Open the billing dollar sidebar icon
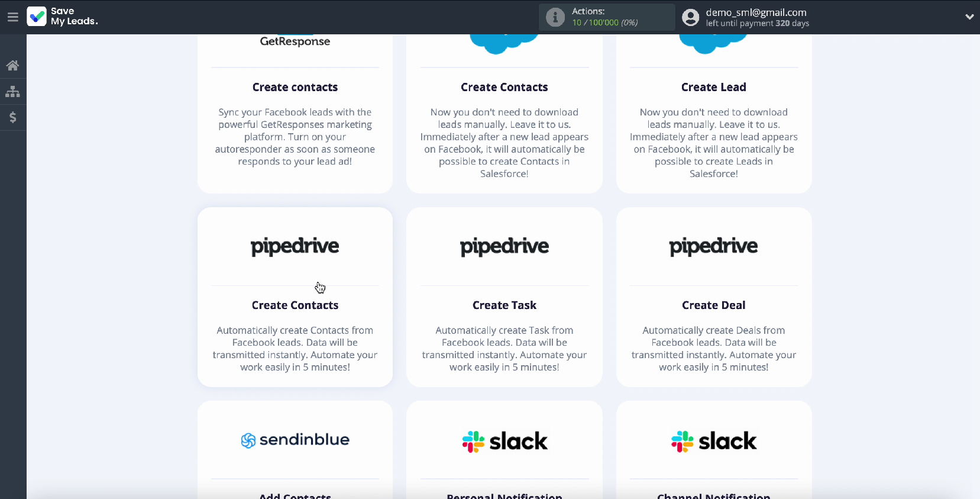The width and height of the screenshot is (980, 499). [x=12, y=117]
